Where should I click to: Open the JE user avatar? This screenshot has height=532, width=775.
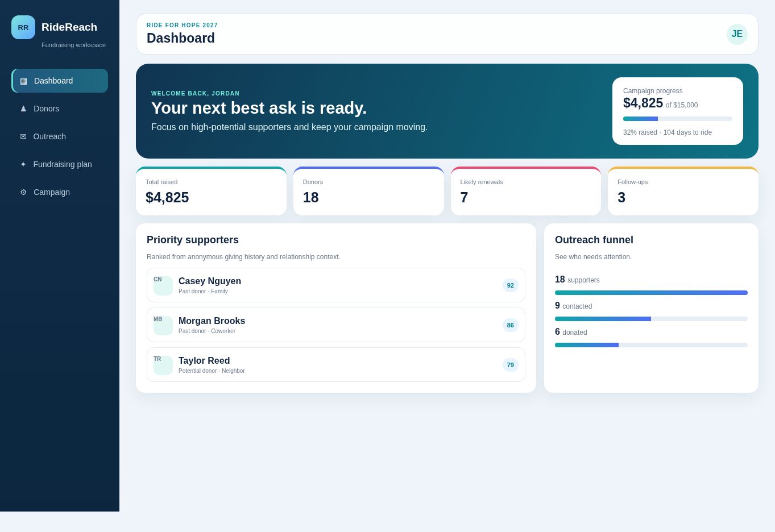737,34
